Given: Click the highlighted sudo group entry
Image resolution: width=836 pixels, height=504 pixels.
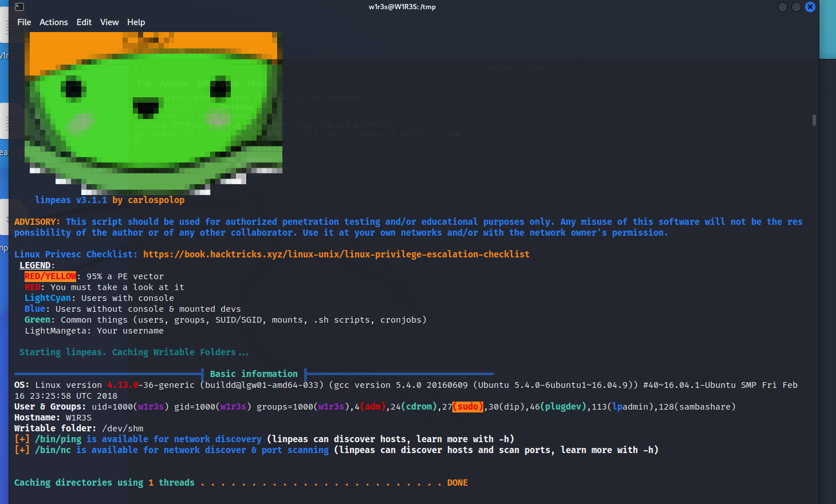Looking at the screenshot, I should point(468,407).
